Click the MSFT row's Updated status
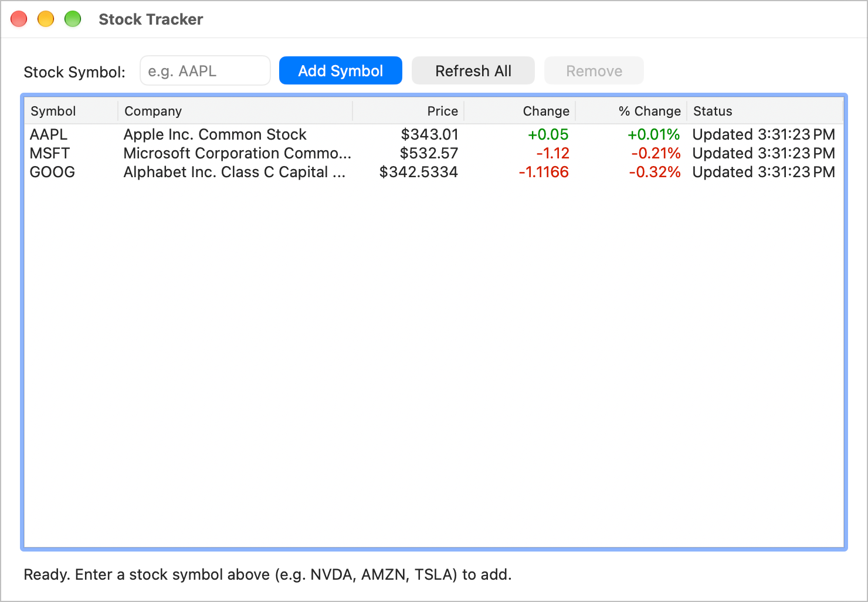The width and height of the screenshot is (868, 602). pos(764,153)
